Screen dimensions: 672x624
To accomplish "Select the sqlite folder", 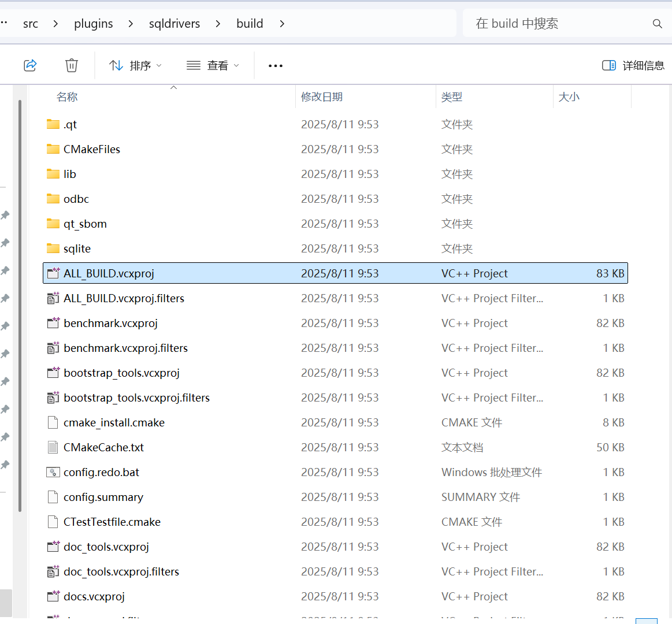I will pyautogui.click(x=77, y=248).
